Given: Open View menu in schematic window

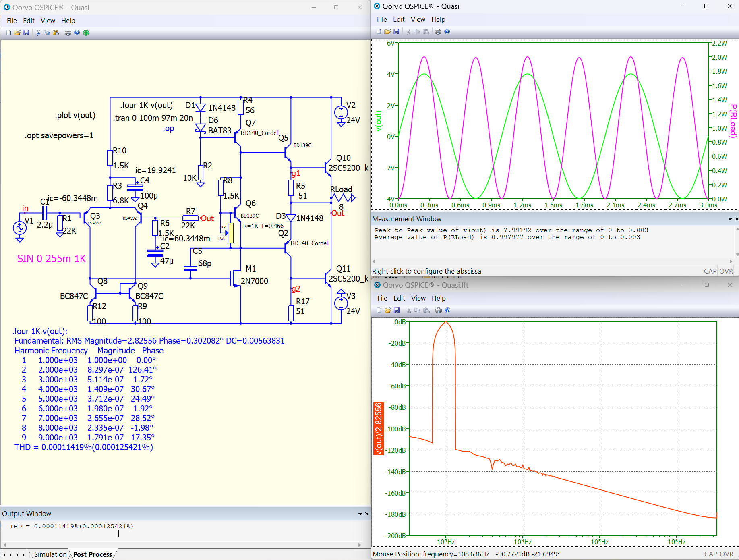Looking at the screenshot, I should click(x=48, y=21).
